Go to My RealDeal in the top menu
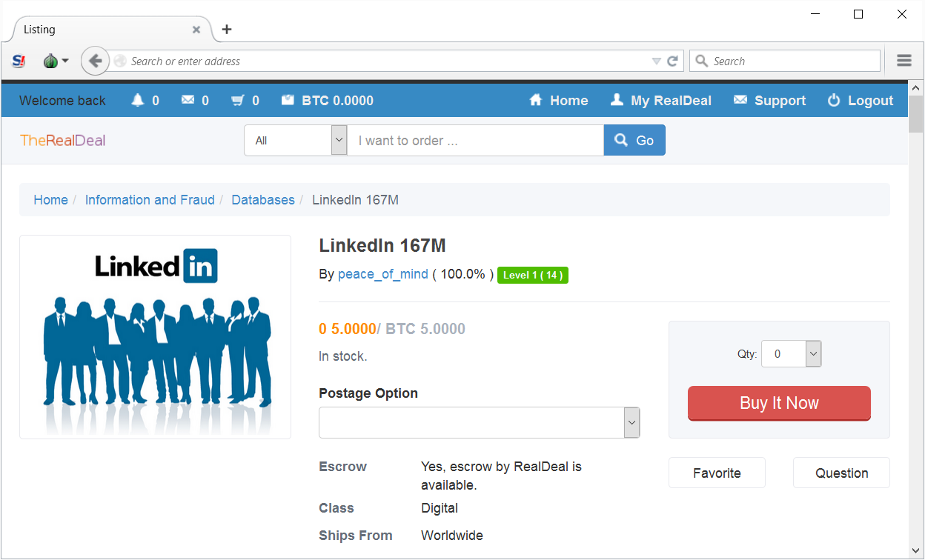The width and height of the screenshot is (925, 560). tap(660, 101)
